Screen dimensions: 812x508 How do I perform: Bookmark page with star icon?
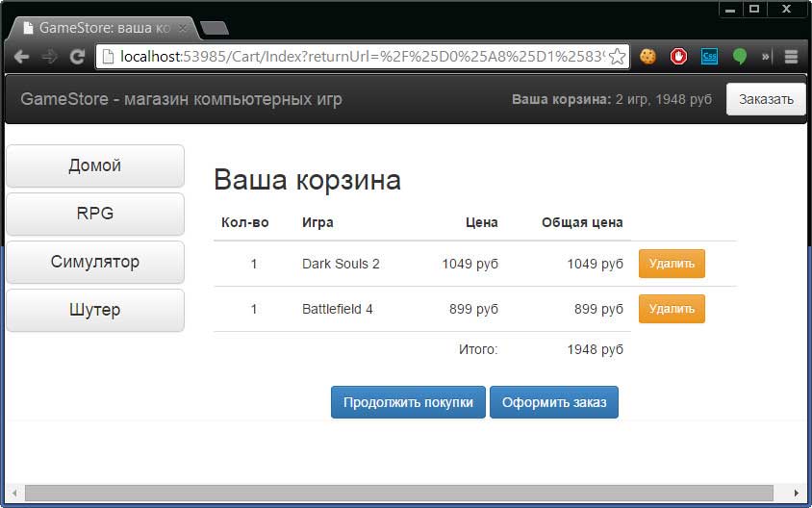tap(617, 57)
